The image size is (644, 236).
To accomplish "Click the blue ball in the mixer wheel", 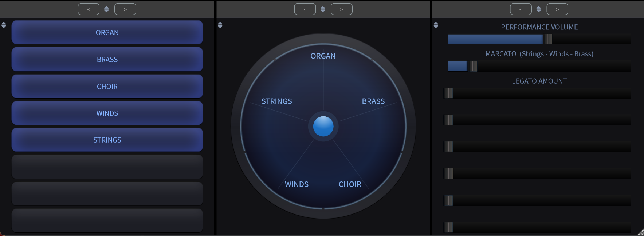I will click(x=323, y=126).
